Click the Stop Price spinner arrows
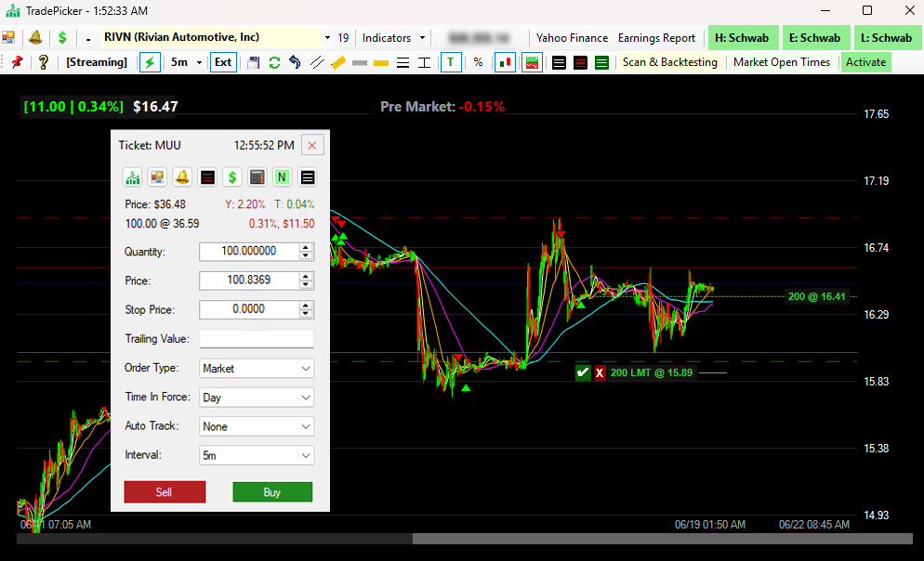This screenshot has width=924, height=561. click(x=305, y=309)
